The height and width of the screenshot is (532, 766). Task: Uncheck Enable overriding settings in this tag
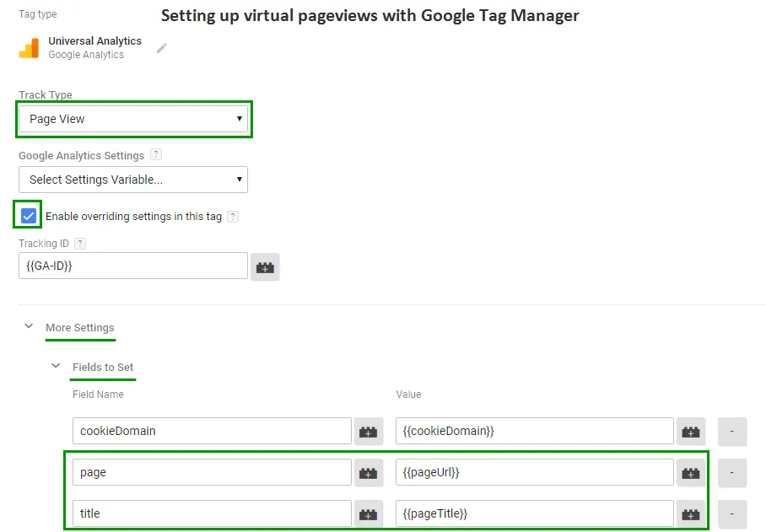click(29, 216)
